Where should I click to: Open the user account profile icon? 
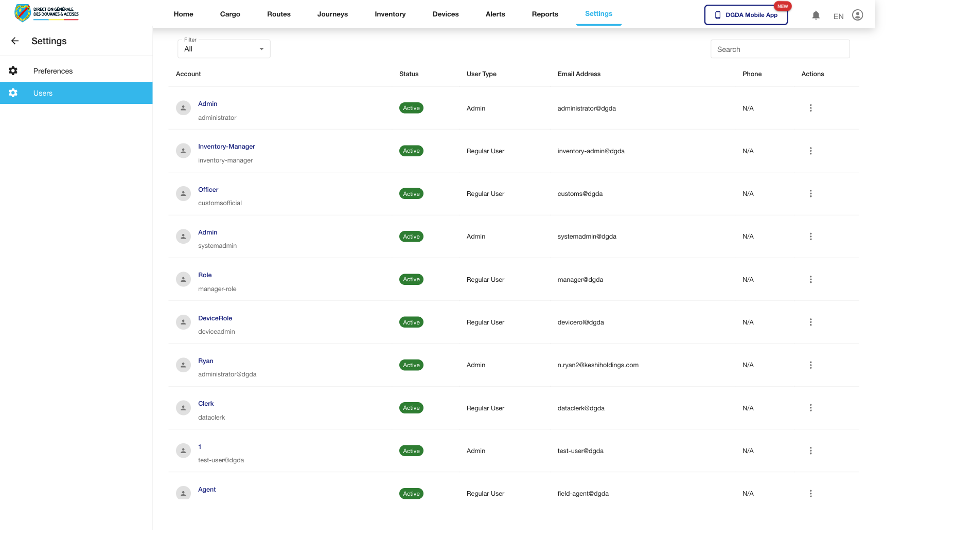click(857, 15)
